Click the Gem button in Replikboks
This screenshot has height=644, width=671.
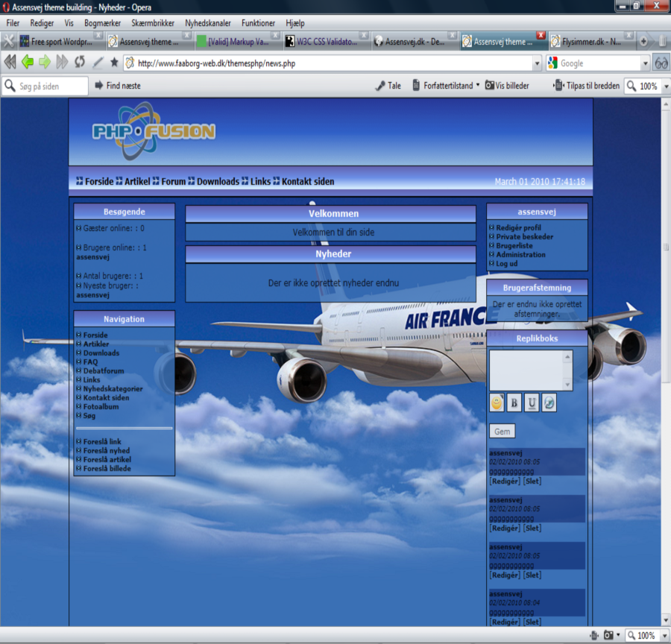coord(502,432)
